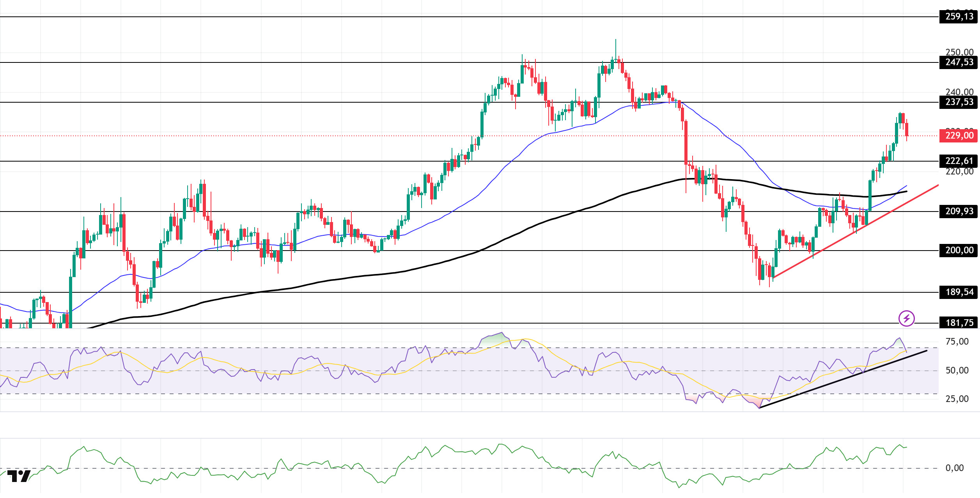The width and height of the screenshot is (980, 498).
Task: Click the 250,00 price axis tick
Action: tap(959, 52)
